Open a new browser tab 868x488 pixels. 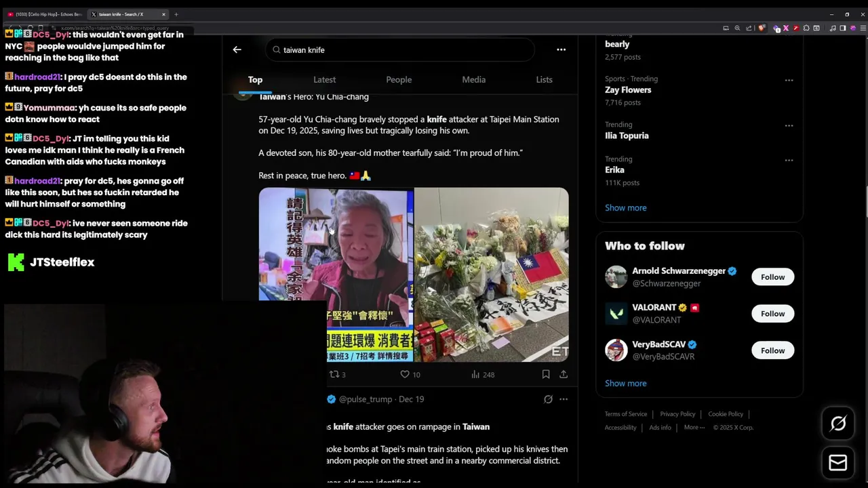[176, 14]
